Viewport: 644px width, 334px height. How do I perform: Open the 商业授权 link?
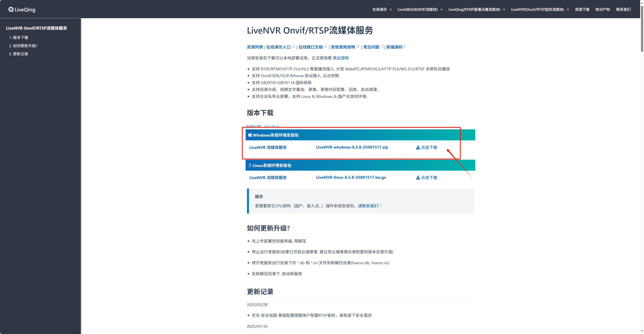[341, 58]
